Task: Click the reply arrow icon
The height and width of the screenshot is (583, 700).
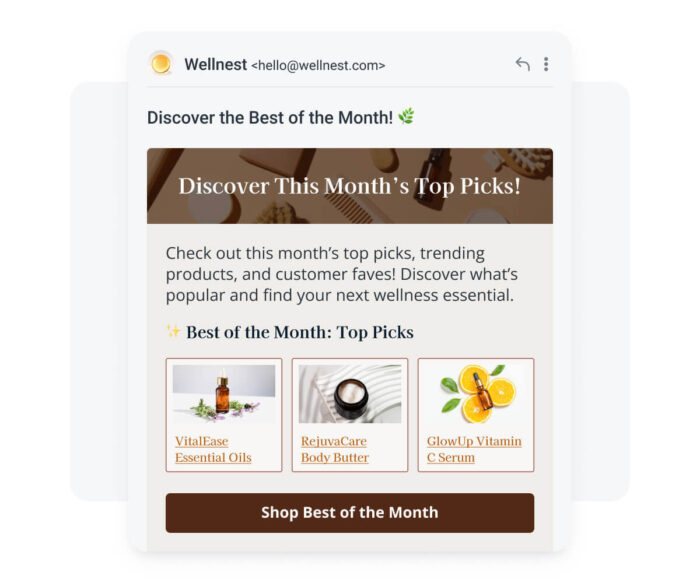Action: 523,64
